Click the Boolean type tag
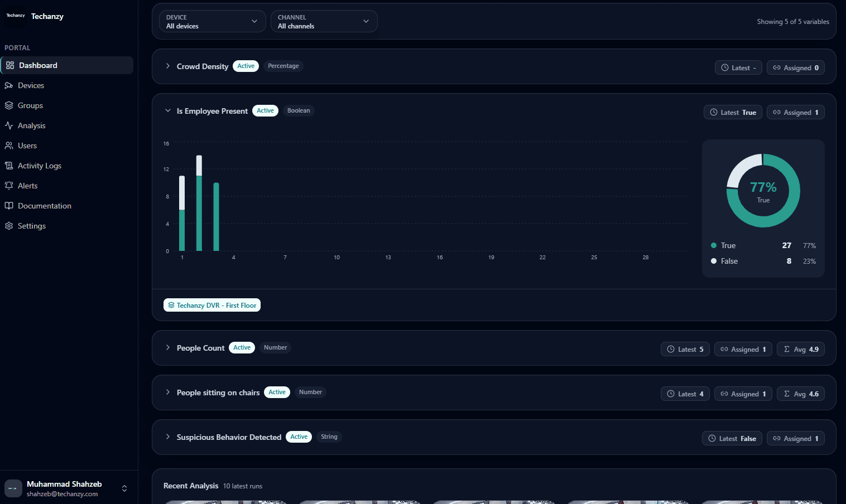The width and height of the screenshot is (846, 504). [299, 110]
